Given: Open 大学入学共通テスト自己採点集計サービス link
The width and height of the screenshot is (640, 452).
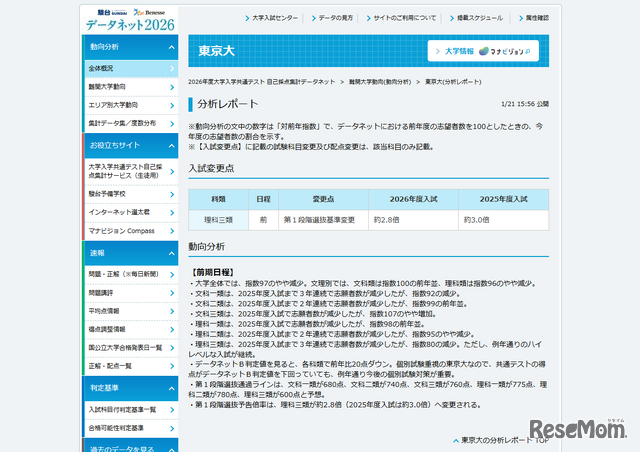Looking at the screenshot, I should (x=131, y=171).
